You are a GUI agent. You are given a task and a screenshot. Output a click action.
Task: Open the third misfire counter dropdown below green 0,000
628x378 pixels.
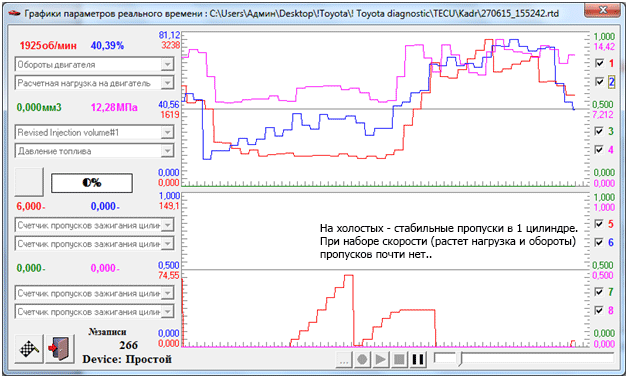95,293
